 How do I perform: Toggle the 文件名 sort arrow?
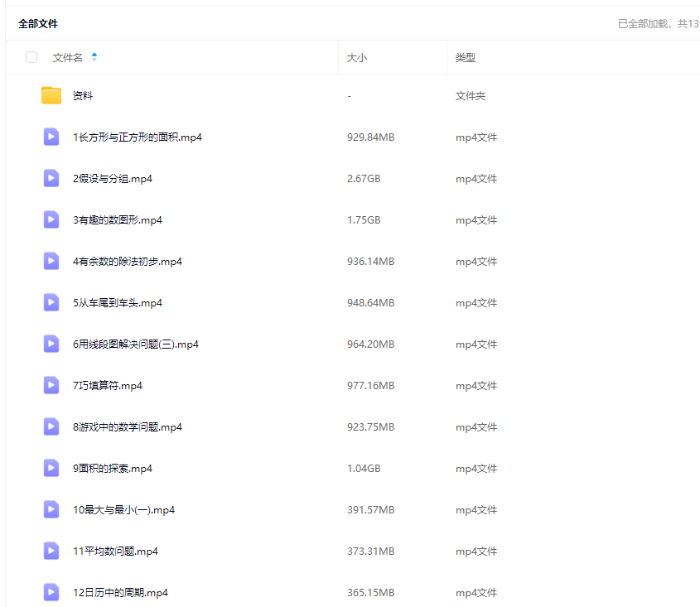pos(94,57)
